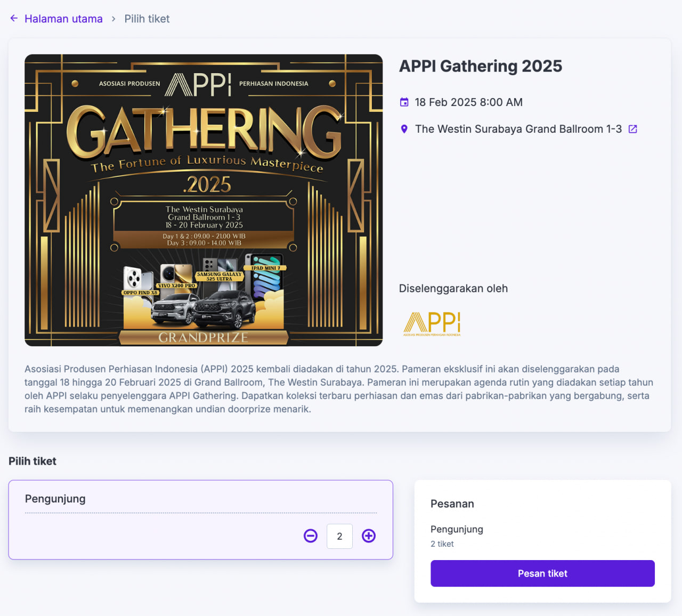Click the location pin icon

[404, 129]
